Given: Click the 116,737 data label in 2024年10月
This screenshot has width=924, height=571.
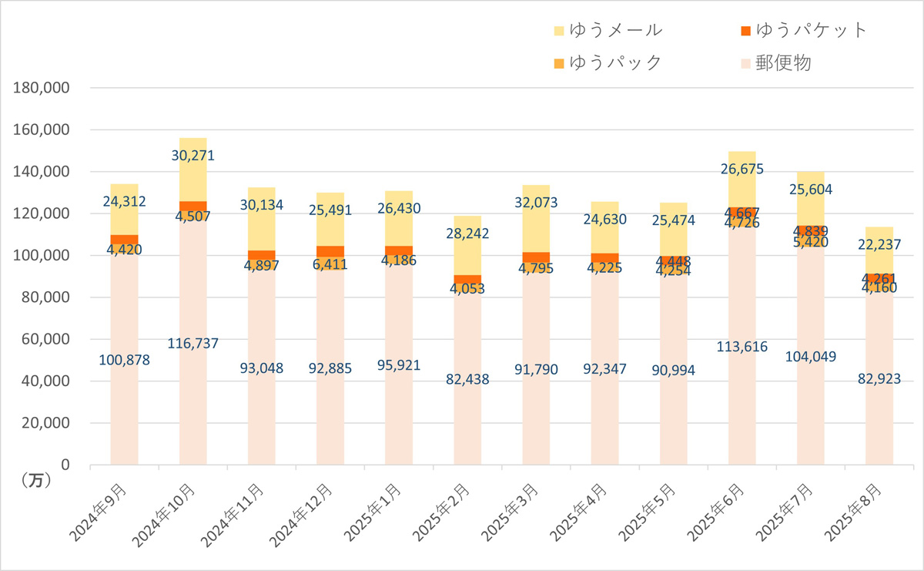Looking at the screenshot, I should [193, 342].
